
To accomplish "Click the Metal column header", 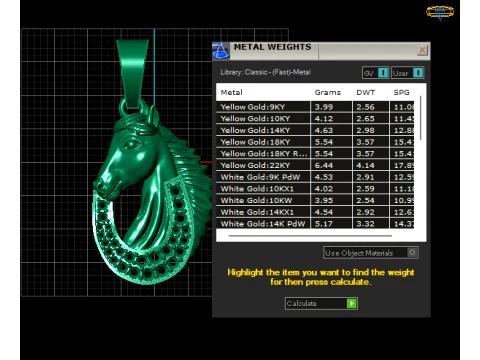I will tap(231, 92).
